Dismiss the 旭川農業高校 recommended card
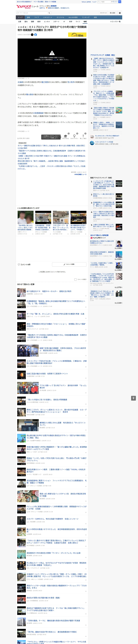138x644 pixels. pos(86,234)
